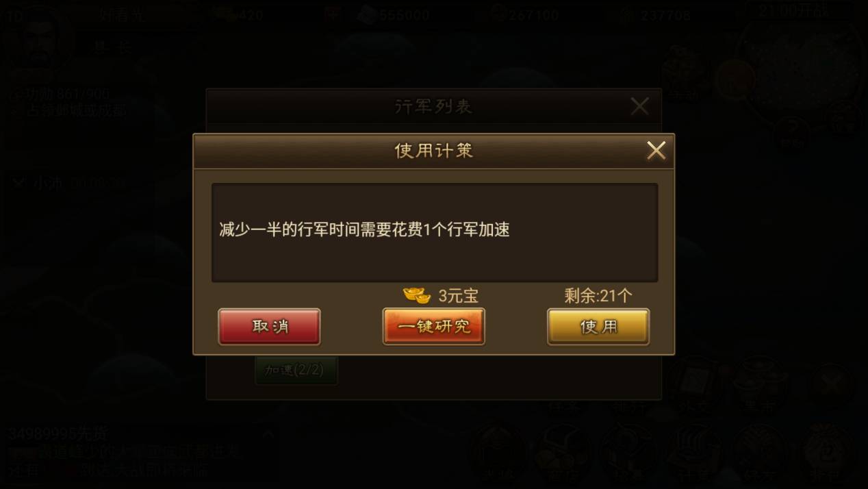
Task: Expand the chat panel arrow
Action: [x=268, y=434]
